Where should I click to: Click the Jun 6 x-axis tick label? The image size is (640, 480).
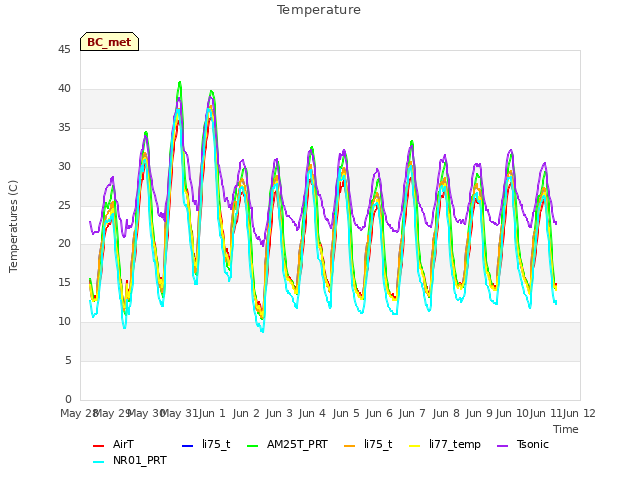(379, 413)
